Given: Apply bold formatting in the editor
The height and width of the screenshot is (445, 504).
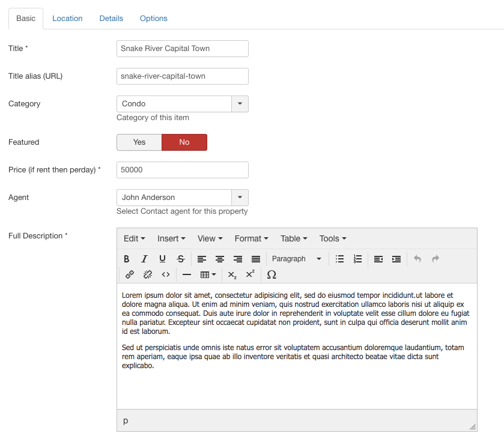Looking at the screenshot, I should [127, 259].
